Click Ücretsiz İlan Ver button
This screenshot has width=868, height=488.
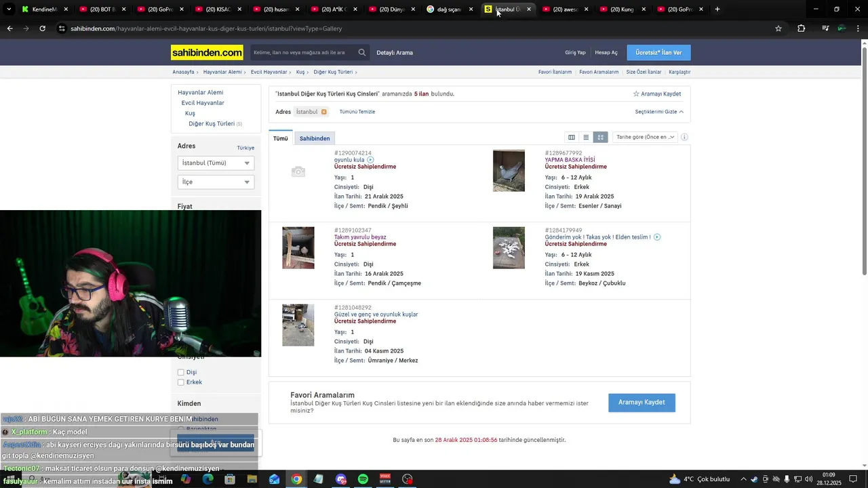coord(658,53)
